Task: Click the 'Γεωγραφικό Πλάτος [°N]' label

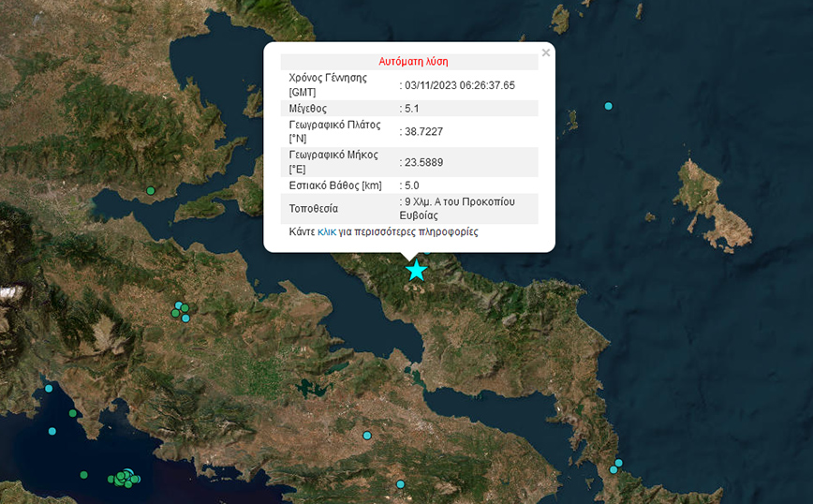Action: point(334,132)
